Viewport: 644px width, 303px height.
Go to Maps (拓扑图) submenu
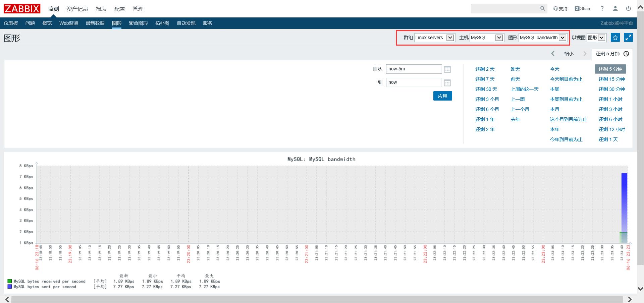[162, 23]
